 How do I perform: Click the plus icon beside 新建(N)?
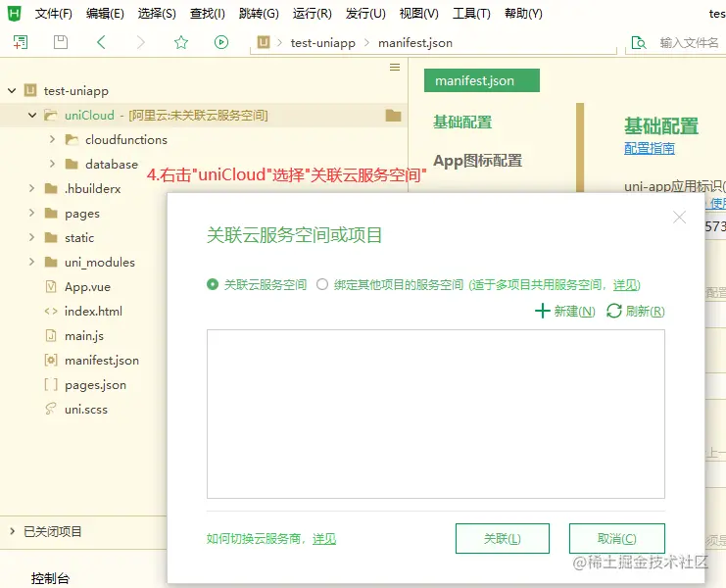[x=542, y=311]
